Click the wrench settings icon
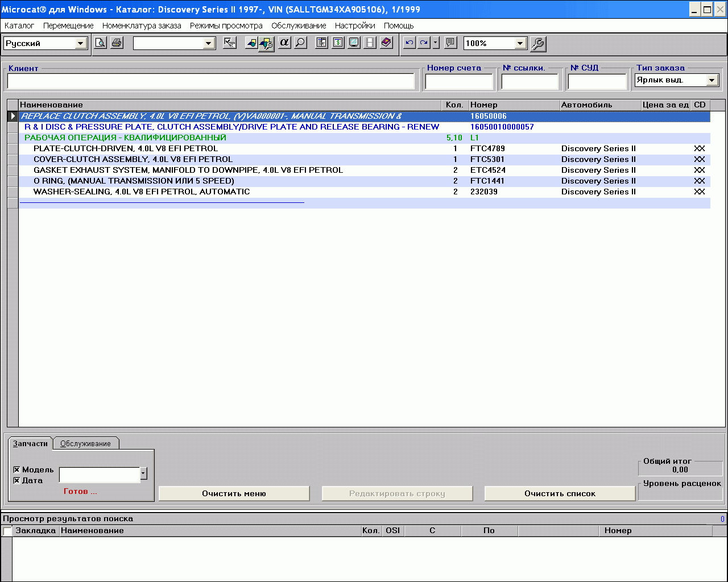Image resolution: width=728 pixels, height=582 pixels. (537, 44)
